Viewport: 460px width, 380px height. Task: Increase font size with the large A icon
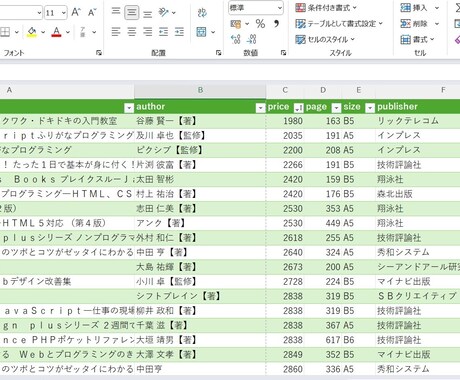point(76,13)
